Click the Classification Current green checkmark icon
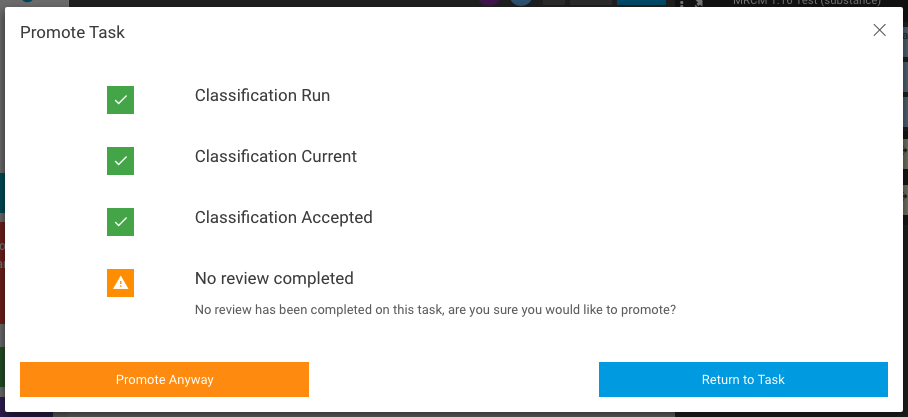Viewport: 908px width, 417px height. [x=120, y=160]
